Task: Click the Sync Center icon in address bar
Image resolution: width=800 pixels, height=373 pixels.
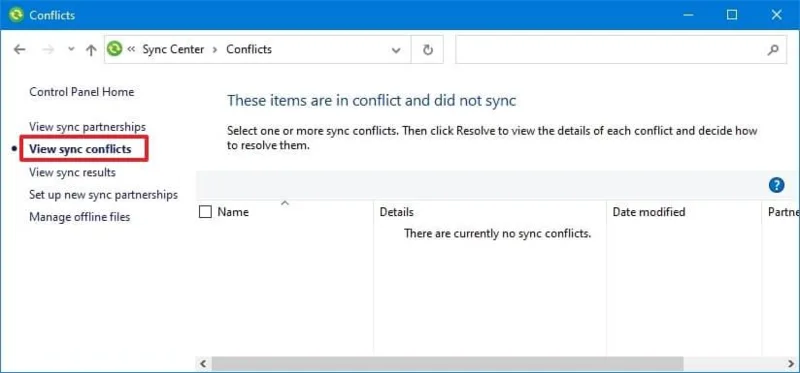Action: tap(115, 49)
